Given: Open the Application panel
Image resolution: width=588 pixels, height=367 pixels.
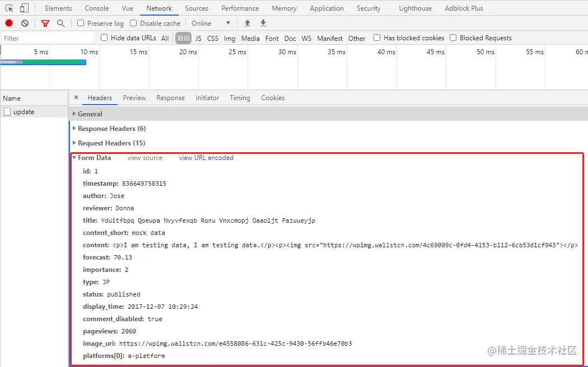Looking at the screenshot, I should pos(326,8).
